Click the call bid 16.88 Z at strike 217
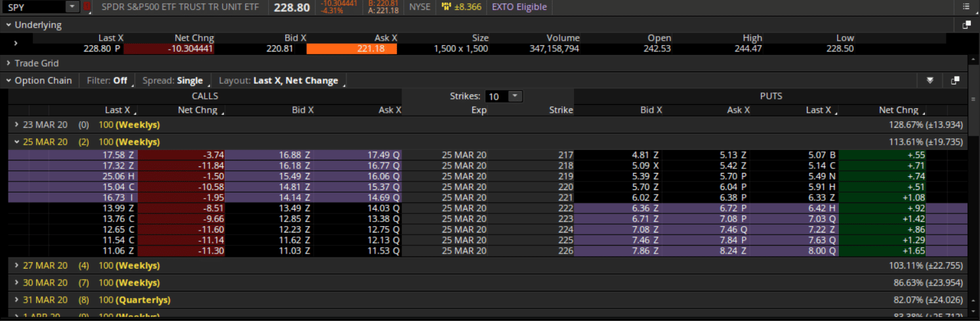The image size is (980, 321). tap(295, 155)
